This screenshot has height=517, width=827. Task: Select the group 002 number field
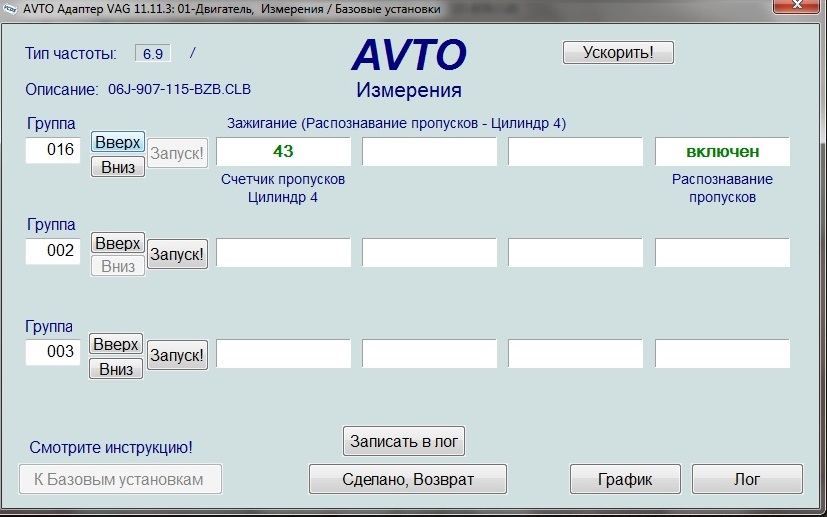pos(53,251)
